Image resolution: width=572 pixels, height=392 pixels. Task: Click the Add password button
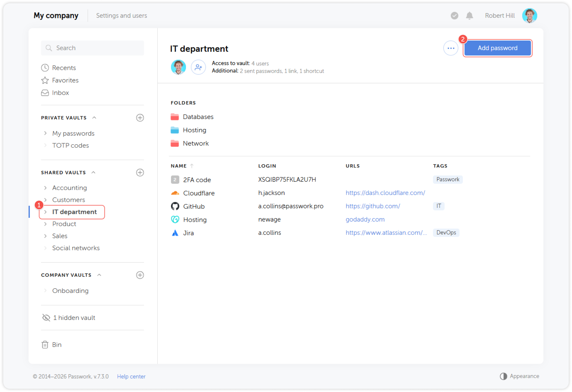point(497,48)
